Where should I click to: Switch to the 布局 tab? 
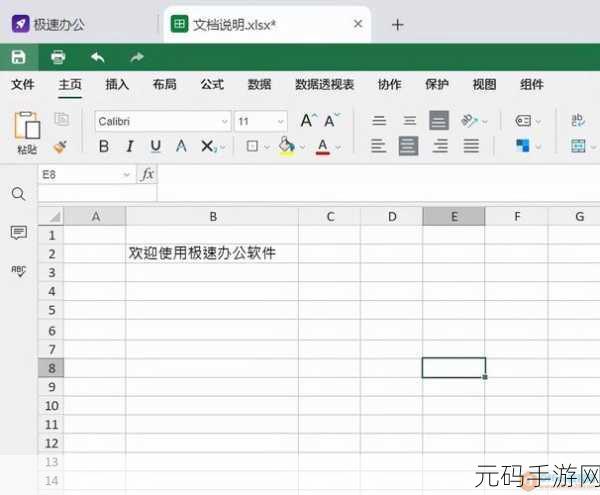[x=165, y=84]
